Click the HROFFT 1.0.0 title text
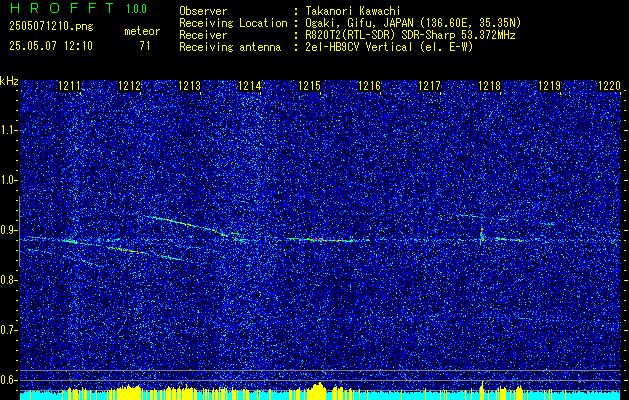629x400 pixels. pos(79,9)
